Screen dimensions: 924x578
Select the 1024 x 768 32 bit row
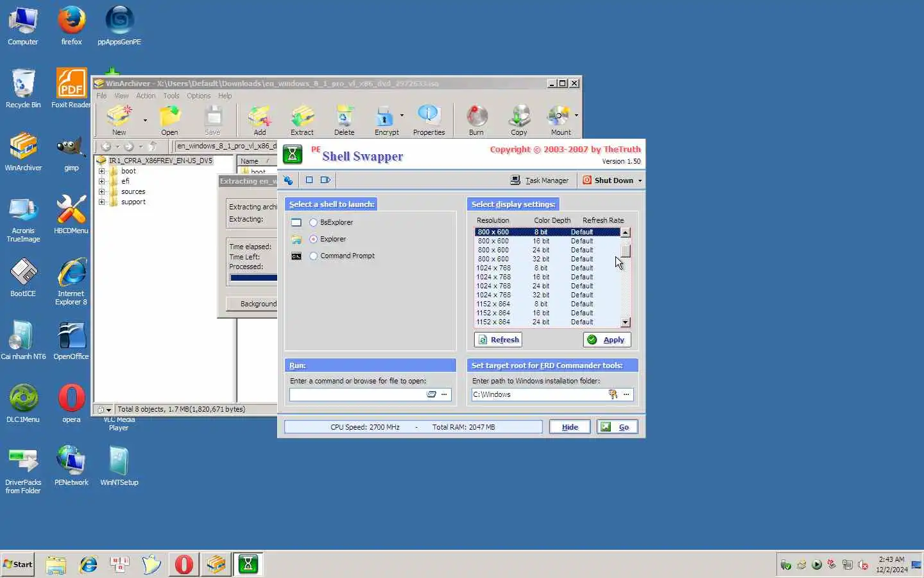pos(547,295)
